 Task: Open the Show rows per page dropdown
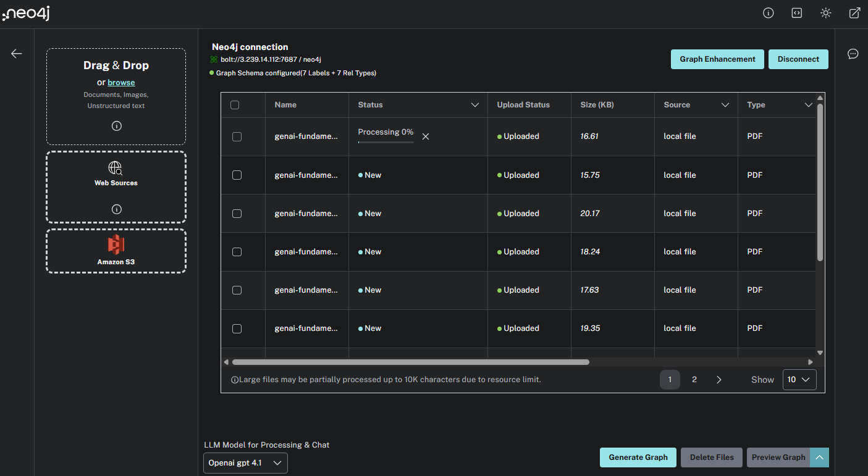799,380
